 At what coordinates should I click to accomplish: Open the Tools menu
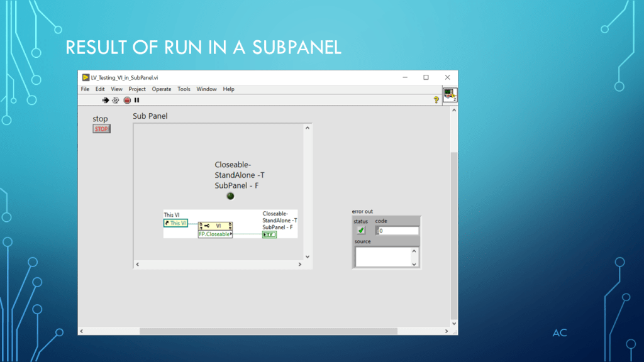(x=184, y=89)
